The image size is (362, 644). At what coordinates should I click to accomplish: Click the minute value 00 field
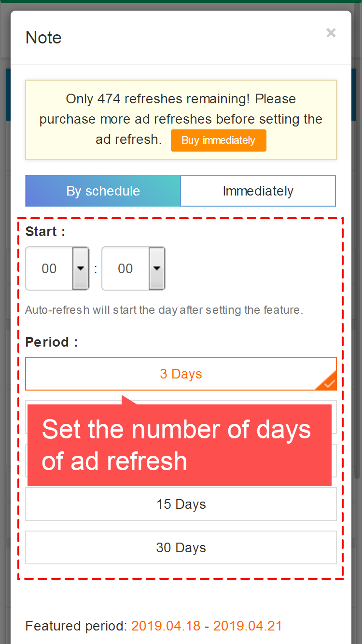[125, 268]
